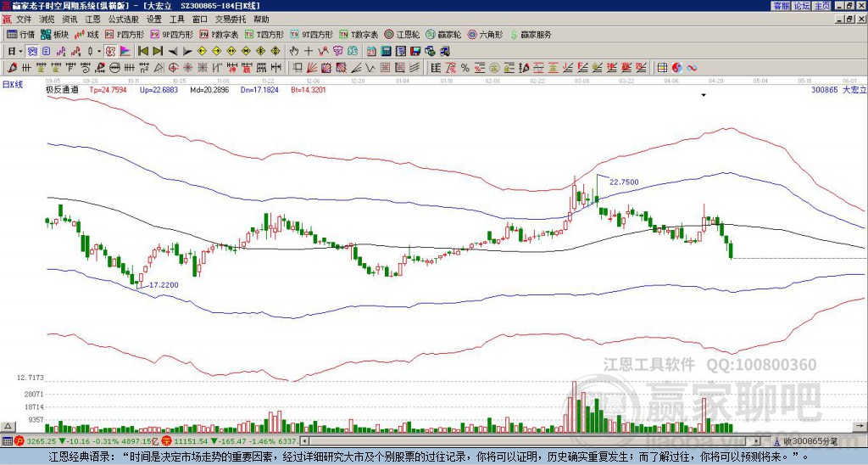Open the calculator icon
Screen dimensions: 868x465
[x=386, y=52]
